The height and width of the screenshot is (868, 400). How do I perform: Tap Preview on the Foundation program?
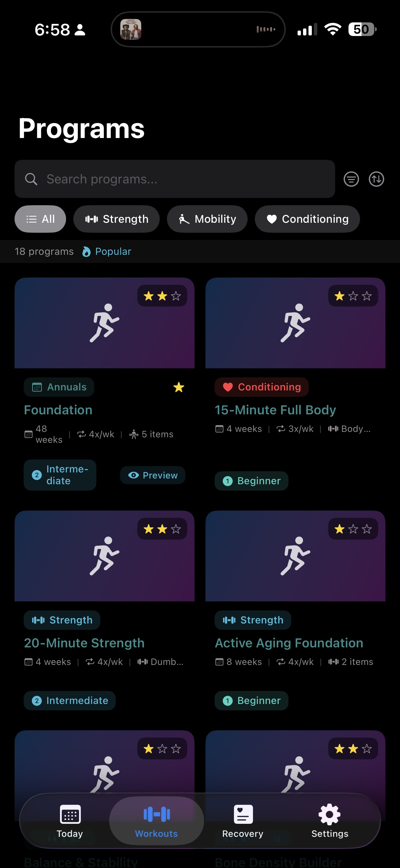(x=152, y=475)
